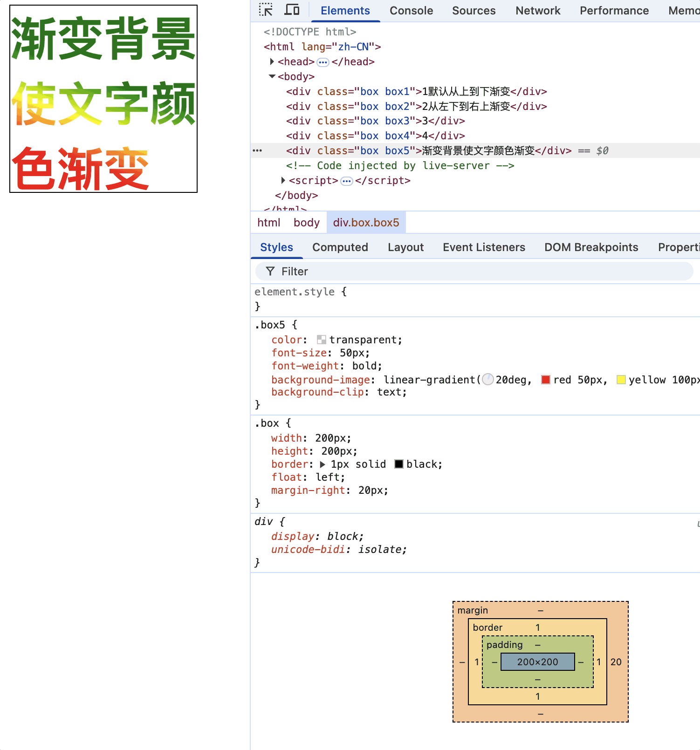The height and width of the screenshot is (750, 700).
Task: Open the Computed subtab
Action: pyautogui.click(x=340, y=247)
